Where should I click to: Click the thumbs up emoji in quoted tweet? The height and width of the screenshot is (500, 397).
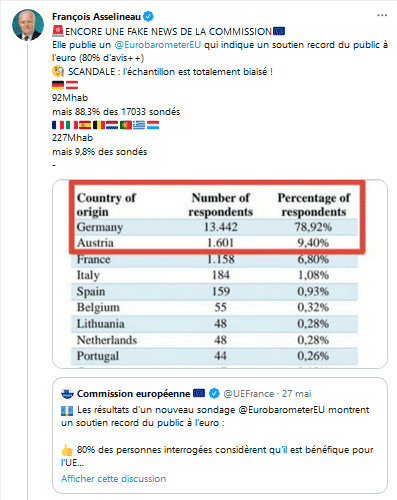[67, 450]
